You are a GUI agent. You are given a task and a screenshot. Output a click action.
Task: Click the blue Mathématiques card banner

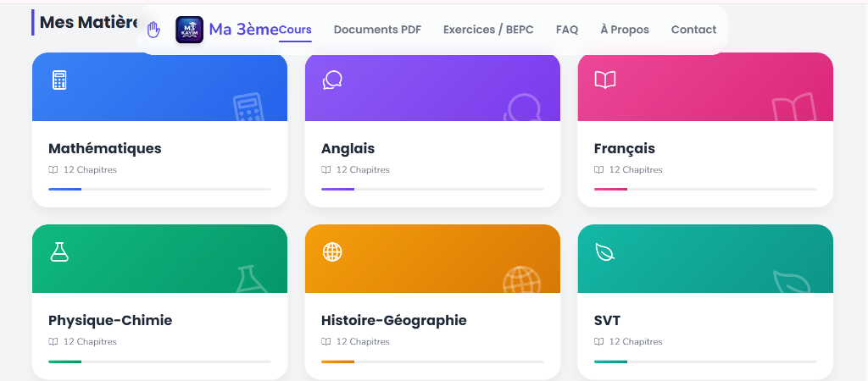159,87
